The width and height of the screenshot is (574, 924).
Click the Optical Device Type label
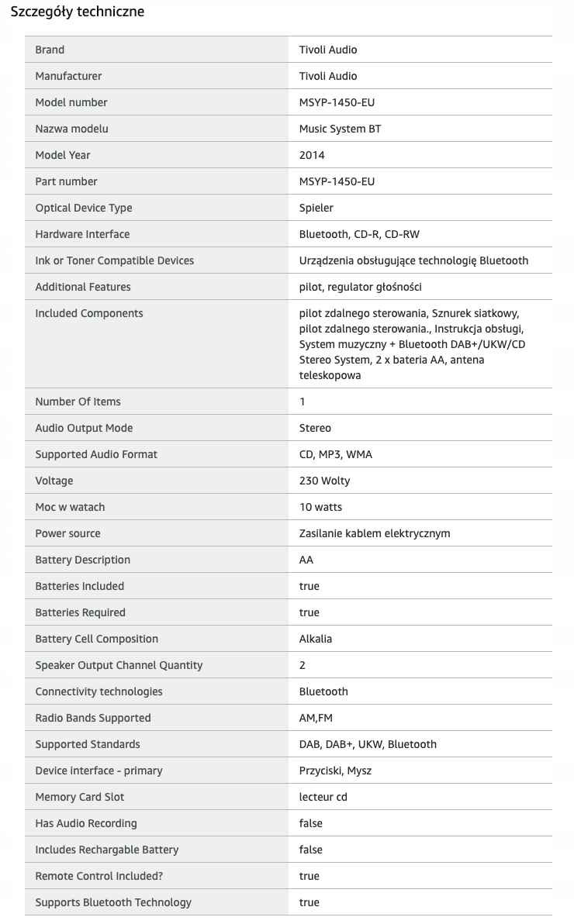[84, 208]
